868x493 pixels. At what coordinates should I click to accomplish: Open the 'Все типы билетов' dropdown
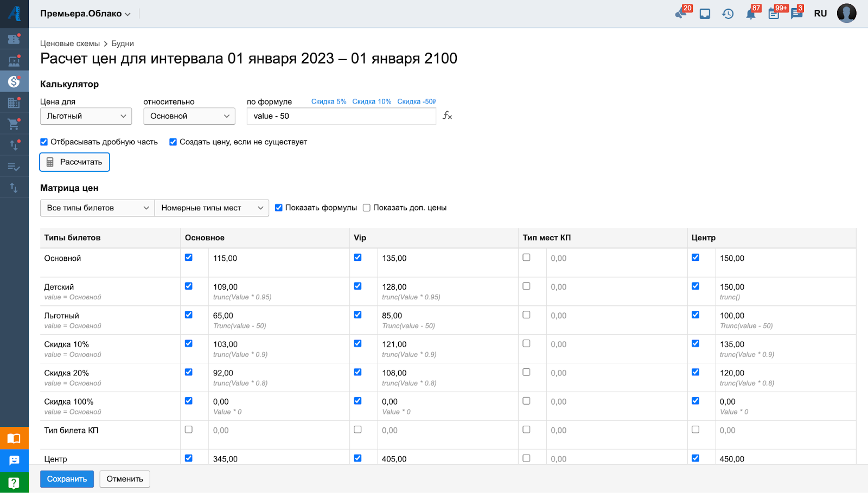tap(97, 208)
